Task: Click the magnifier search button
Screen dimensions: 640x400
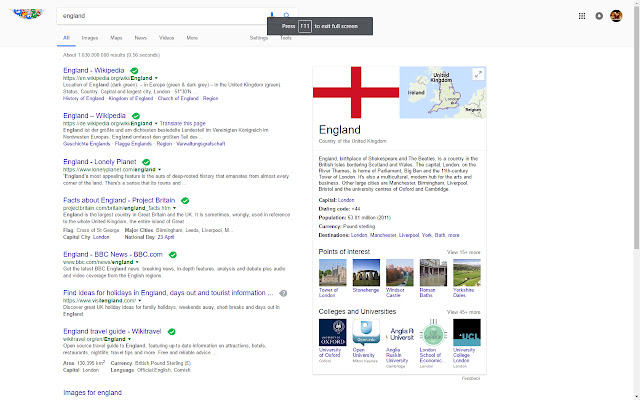Action: point(287,15)
